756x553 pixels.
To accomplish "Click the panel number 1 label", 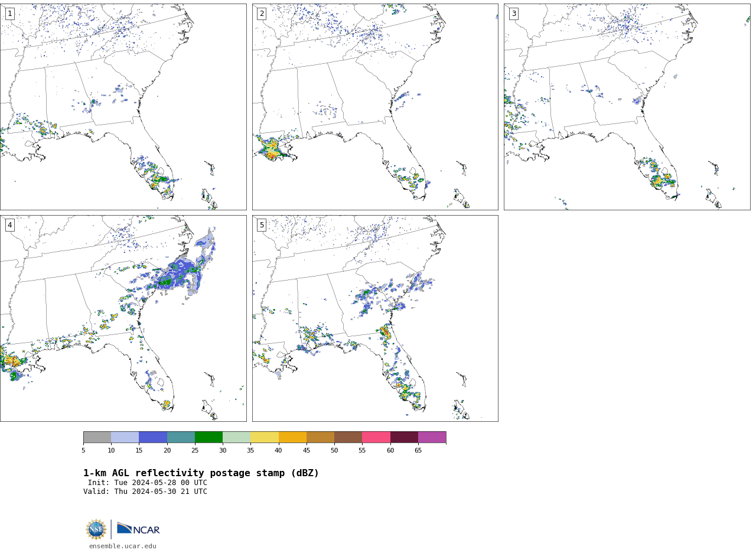I will pyautogui.click(x=9, y=14).
